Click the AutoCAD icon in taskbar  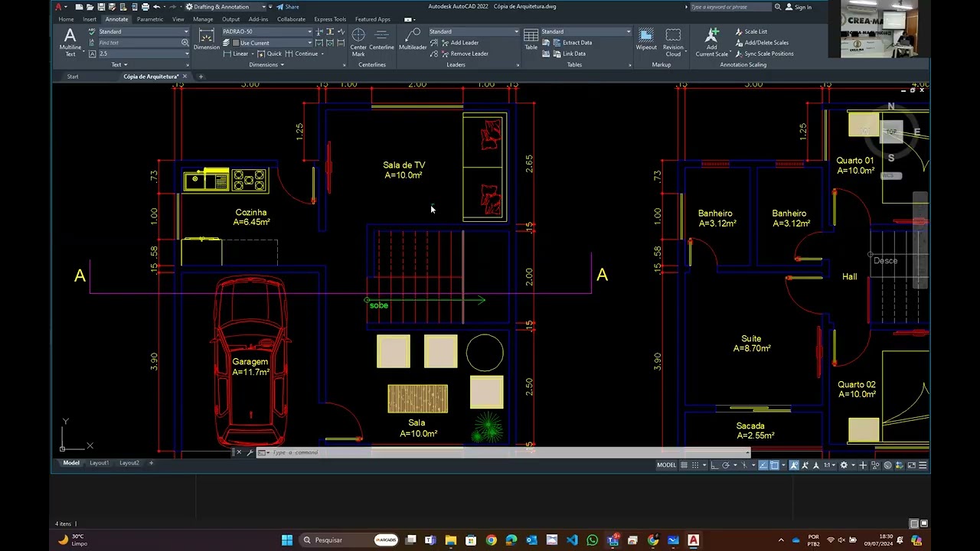point(693,540)
